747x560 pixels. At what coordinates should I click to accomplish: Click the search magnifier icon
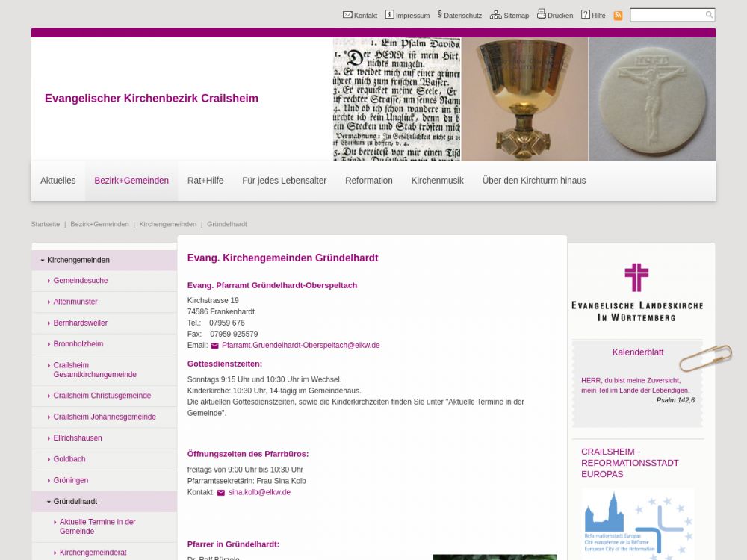709,15
